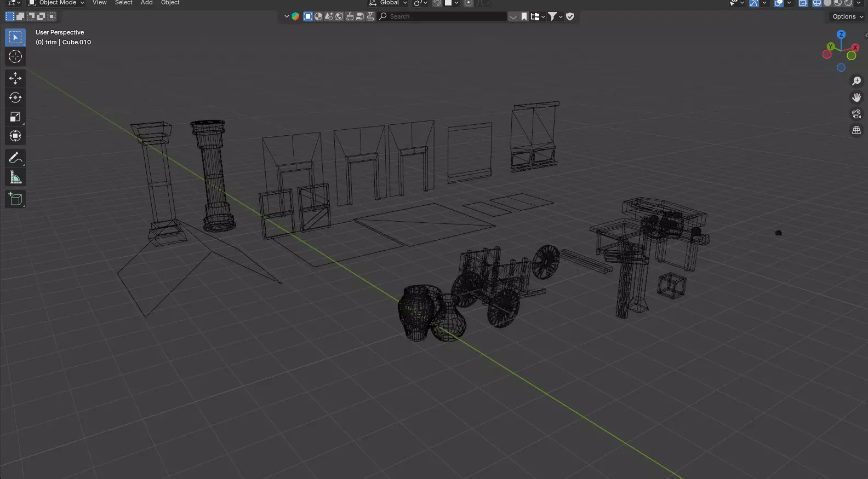Toggle snapping magnet icon
This screenshot has width=868, height=479.
(x=437, y=3)
